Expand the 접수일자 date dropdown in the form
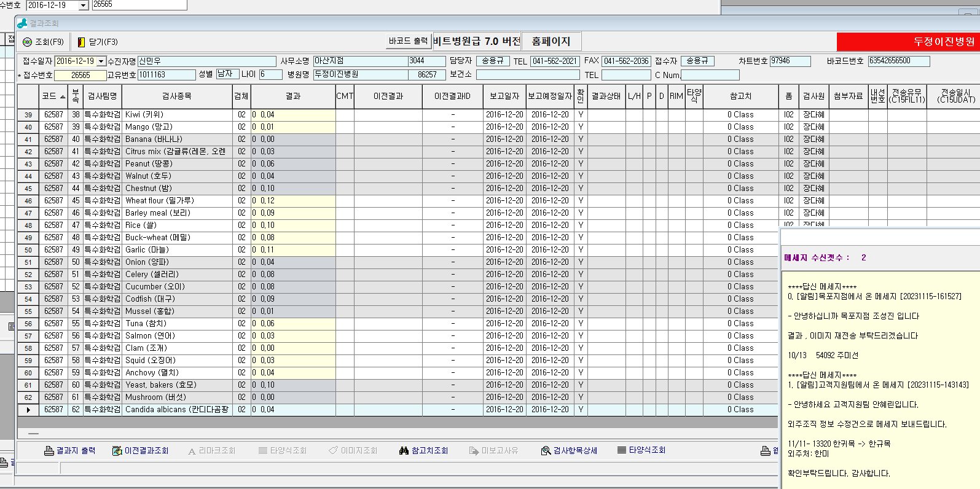 coord(101,61)
